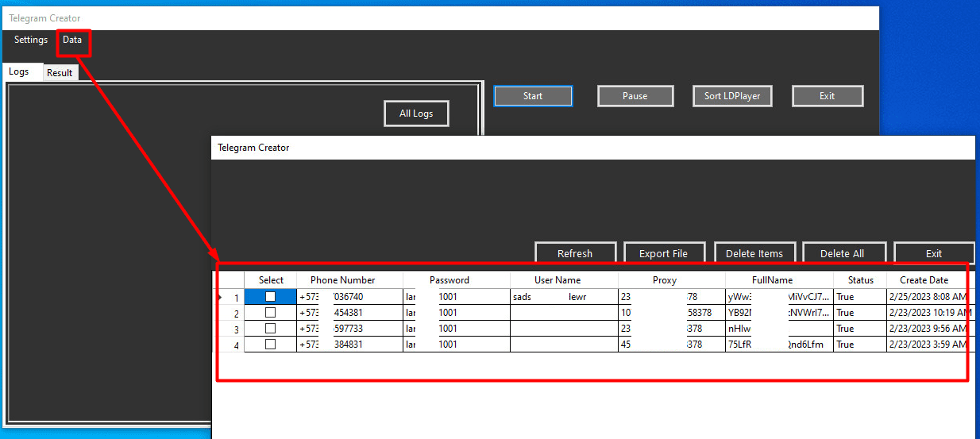This screenshot has height=439, width=980.
Task: Click the Status True cell in row 1
Action: tap(860, 297)
